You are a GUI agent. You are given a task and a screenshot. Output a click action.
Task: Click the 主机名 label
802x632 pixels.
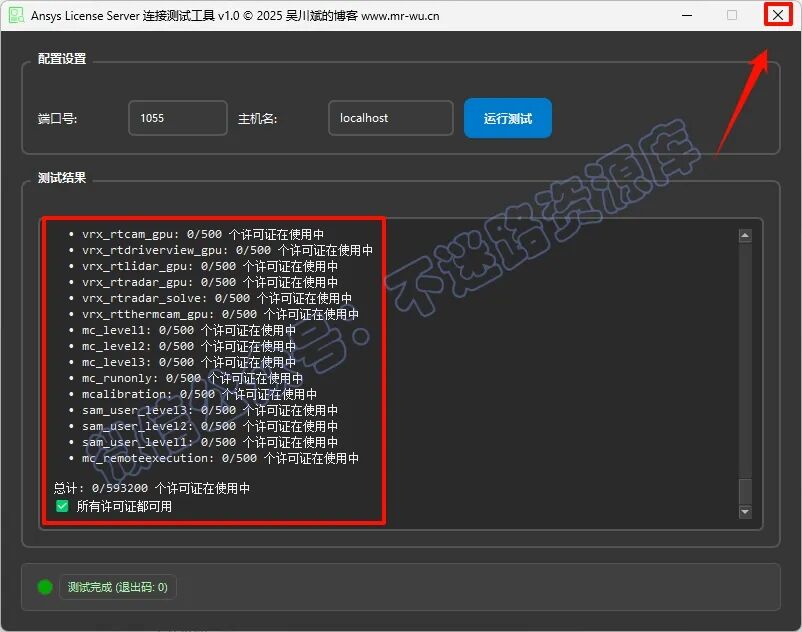[257, 119]
